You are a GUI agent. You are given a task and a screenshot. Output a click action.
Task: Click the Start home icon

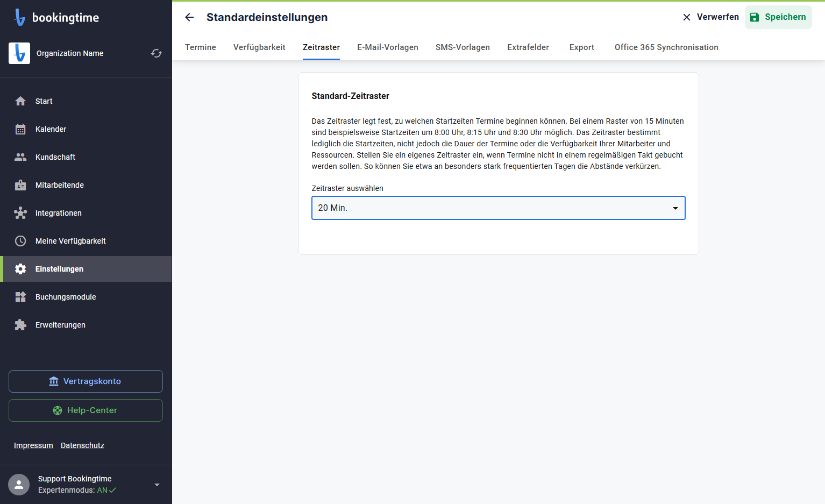(20, 101)
